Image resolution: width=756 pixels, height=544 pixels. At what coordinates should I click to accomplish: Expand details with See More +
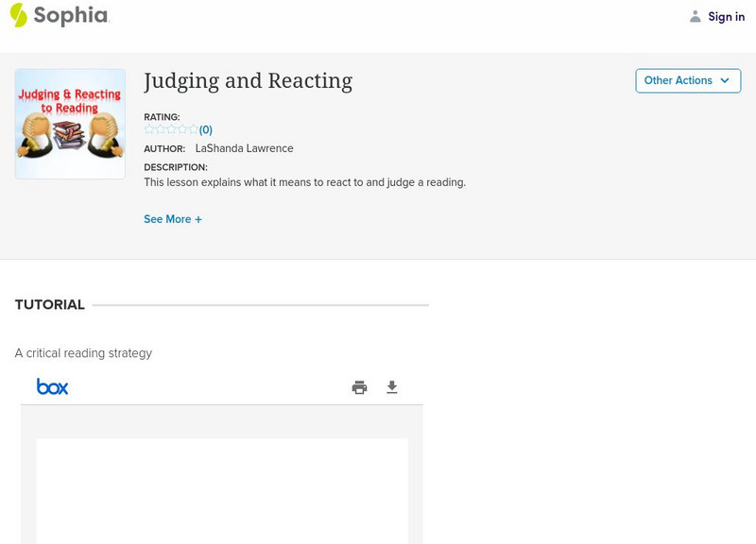[x=173, y=219]
